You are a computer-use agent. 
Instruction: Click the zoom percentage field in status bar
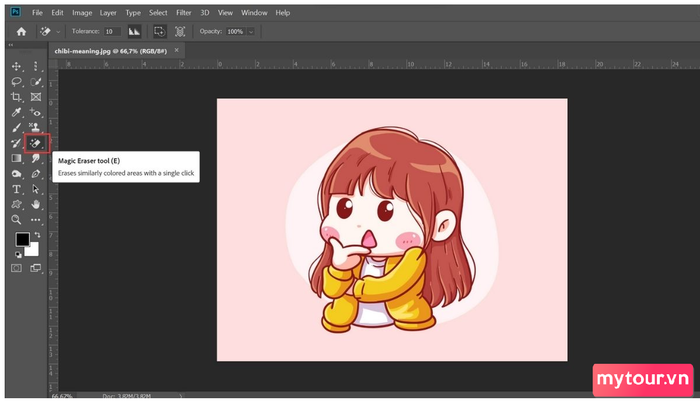click(x=62, y=396)
